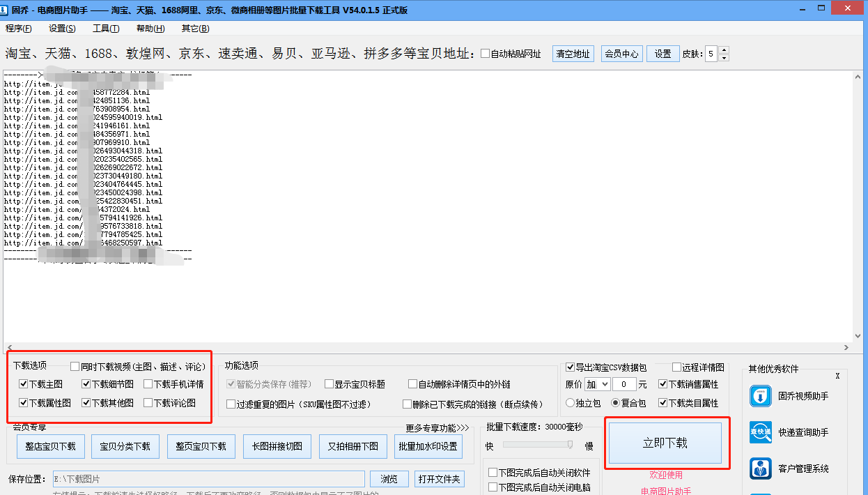Open the 程序(F) menu

[x=19, y=29]
